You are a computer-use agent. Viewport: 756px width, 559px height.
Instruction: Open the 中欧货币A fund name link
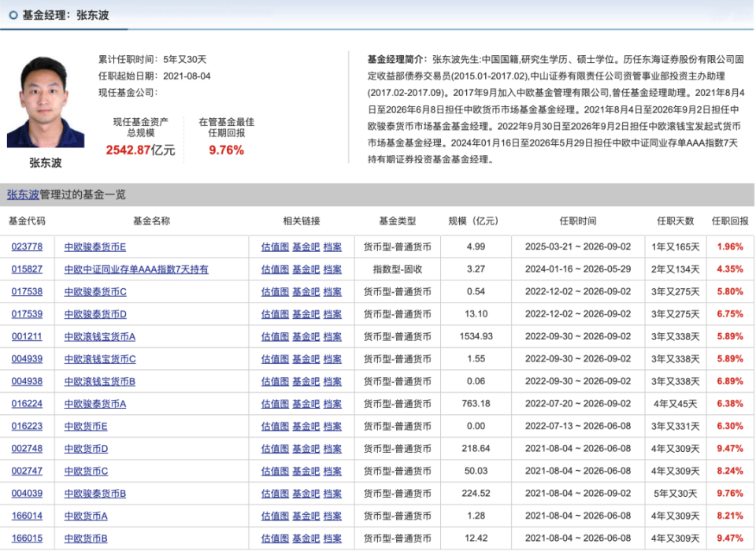pyautogui.click(x=86, y=516)
